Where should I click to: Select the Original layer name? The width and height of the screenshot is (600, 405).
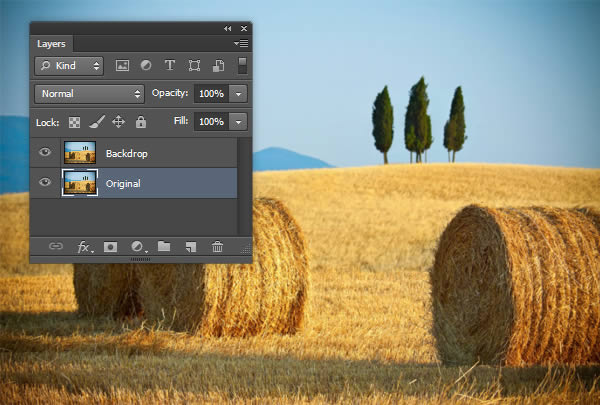click(123, 184)
